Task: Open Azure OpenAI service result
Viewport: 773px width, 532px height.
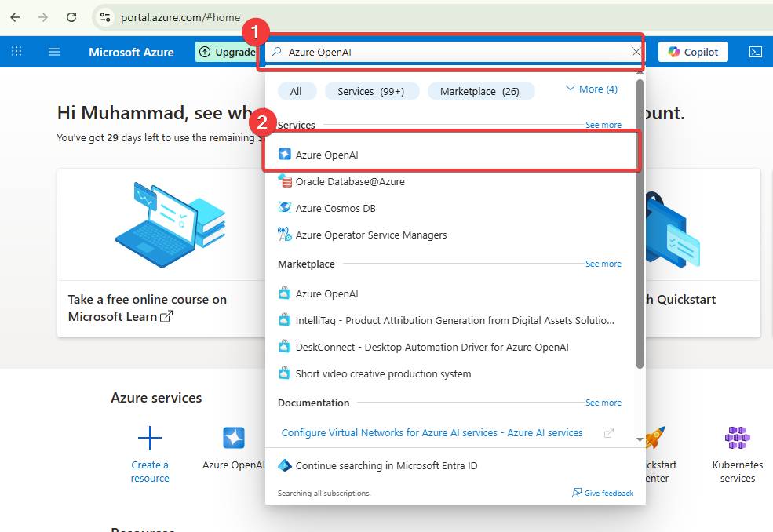Action: point(451,155)
